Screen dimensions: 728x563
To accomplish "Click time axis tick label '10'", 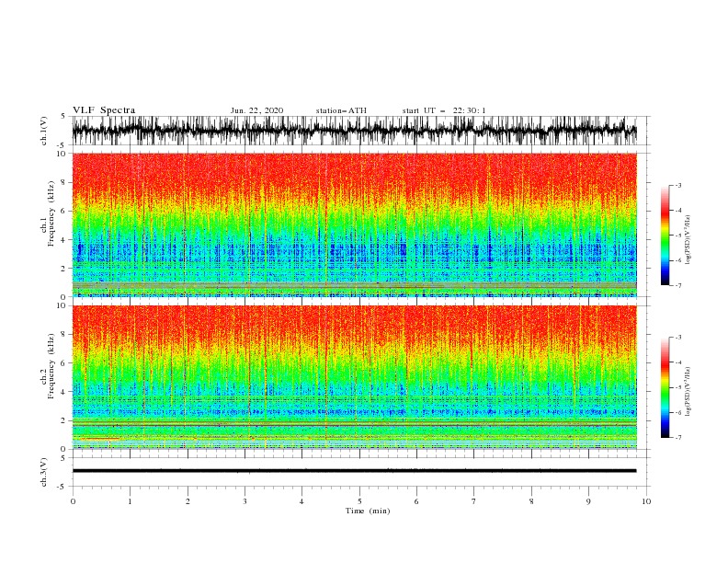I will pos(646,501).
